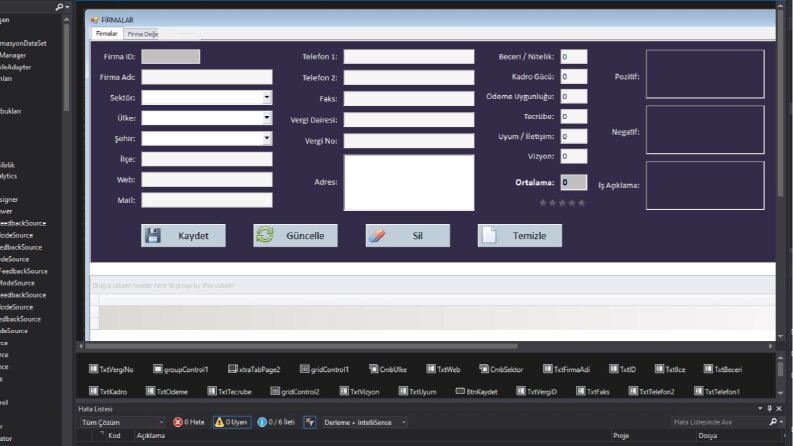The height and width of the screenshot is (446, 793).
Task: Click the Mail input field
Action: pyautogui.click(x=207, y=200)
